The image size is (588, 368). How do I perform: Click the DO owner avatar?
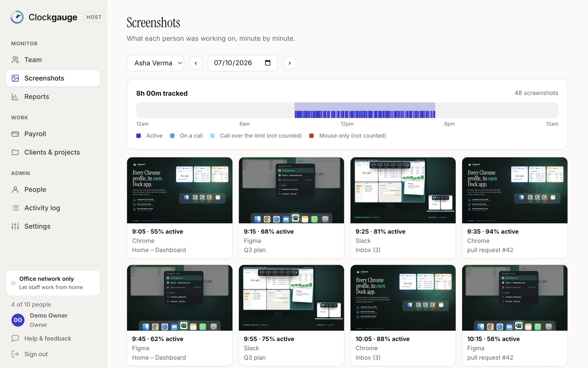pos(18,320)
